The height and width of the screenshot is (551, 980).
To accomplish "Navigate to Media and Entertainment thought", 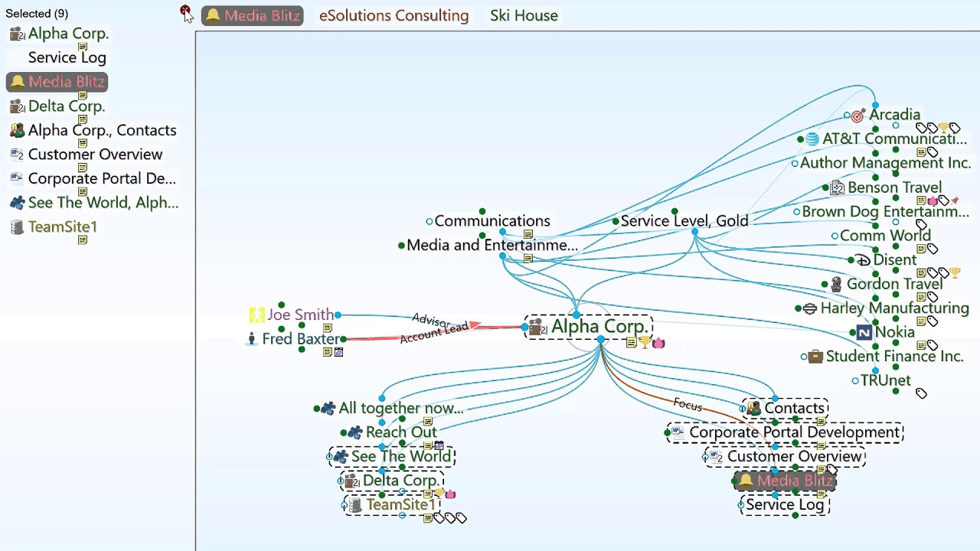I will [492, 246].
